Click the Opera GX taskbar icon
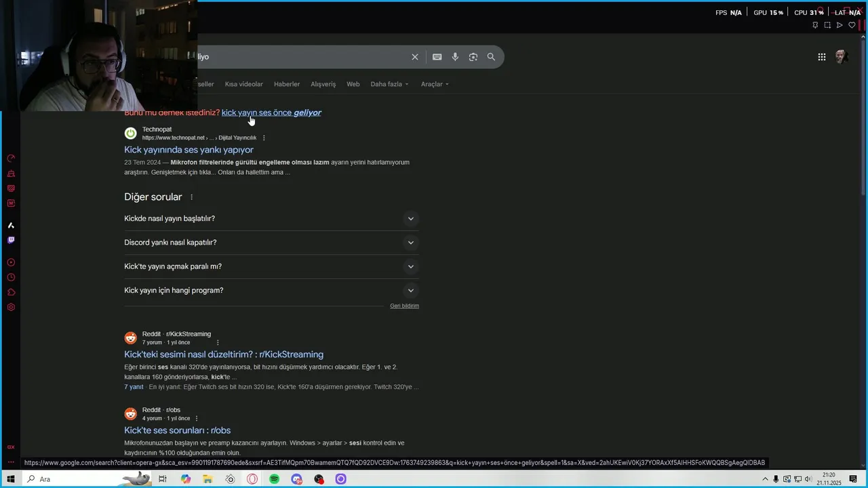The width and height of the screenshot is (868, 488). pyautogui.click(x=252, y=479)
